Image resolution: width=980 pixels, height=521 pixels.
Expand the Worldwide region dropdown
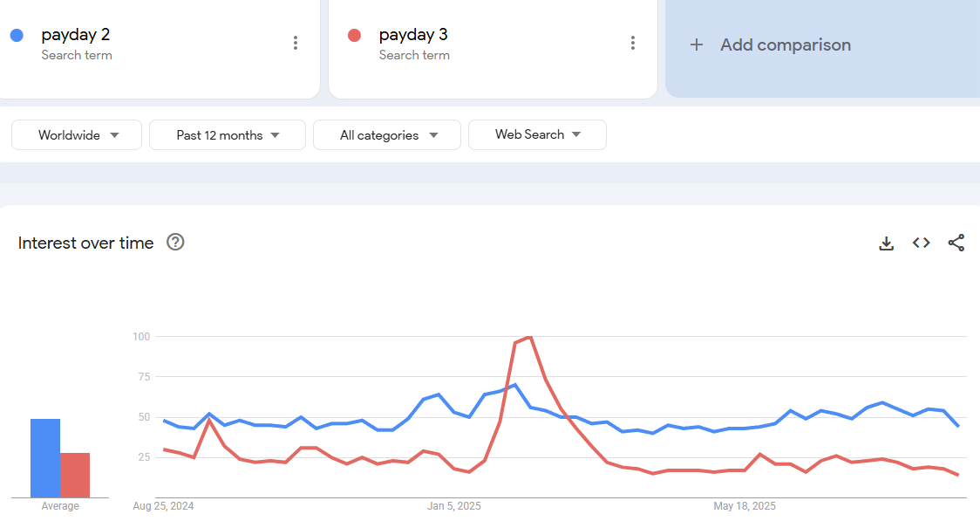[x=77, y=135]
